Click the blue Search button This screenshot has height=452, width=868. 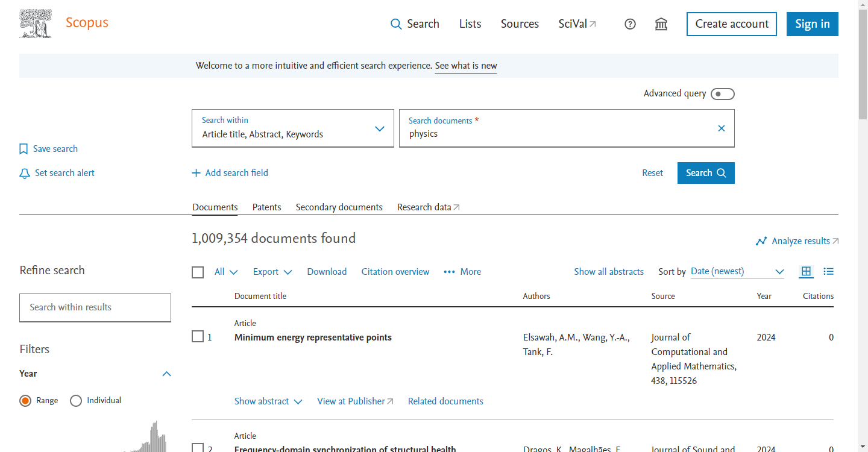click(706, 173)
